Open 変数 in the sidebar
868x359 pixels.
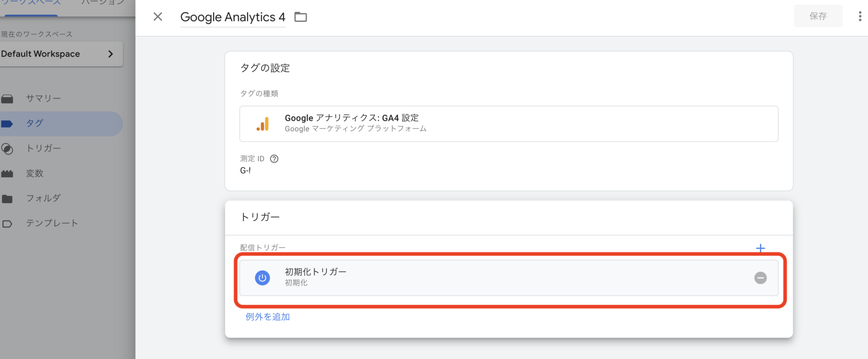pos(35,173)
